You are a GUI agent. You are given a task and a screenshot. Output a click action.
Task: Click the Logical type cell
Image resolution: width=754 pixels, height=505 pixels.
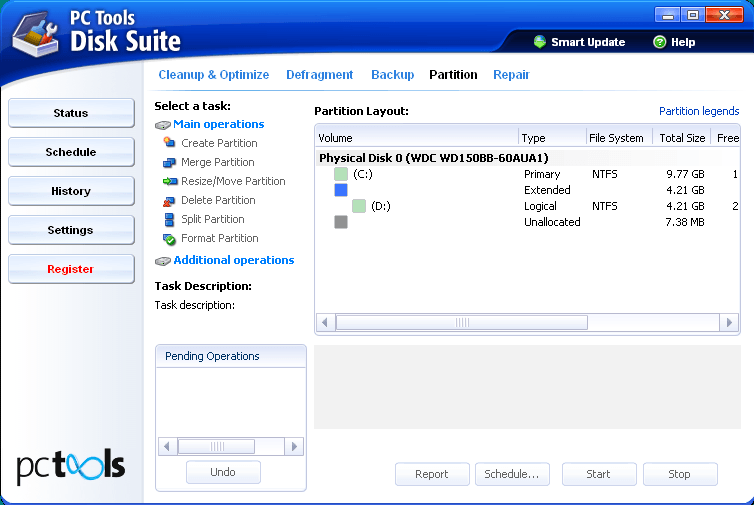click(540, 206)
